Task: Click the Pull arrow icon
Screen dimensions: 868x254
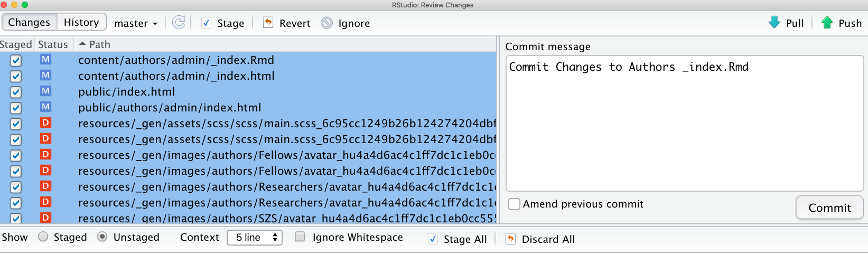Action: pyautogui.click(x=774, y=22)
